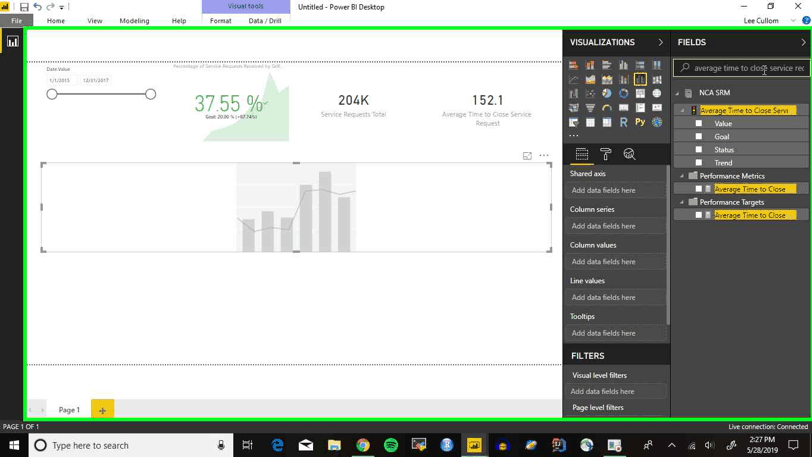Select the Python visual

point(641,122)
